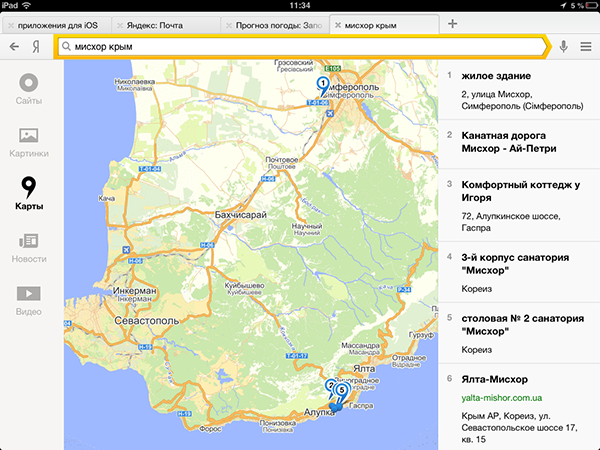Screen dimensions: 600x450
Task: Open the Новости news section
Action: (29, 248)
